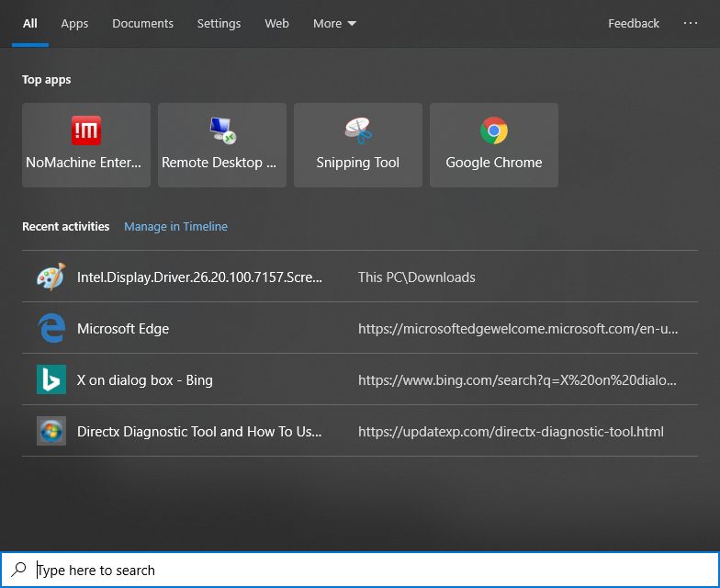Screen dimensions: 720x588
Task: Click the Paint icon beside Intel Display Driver
Action: [x=51, y=277]
